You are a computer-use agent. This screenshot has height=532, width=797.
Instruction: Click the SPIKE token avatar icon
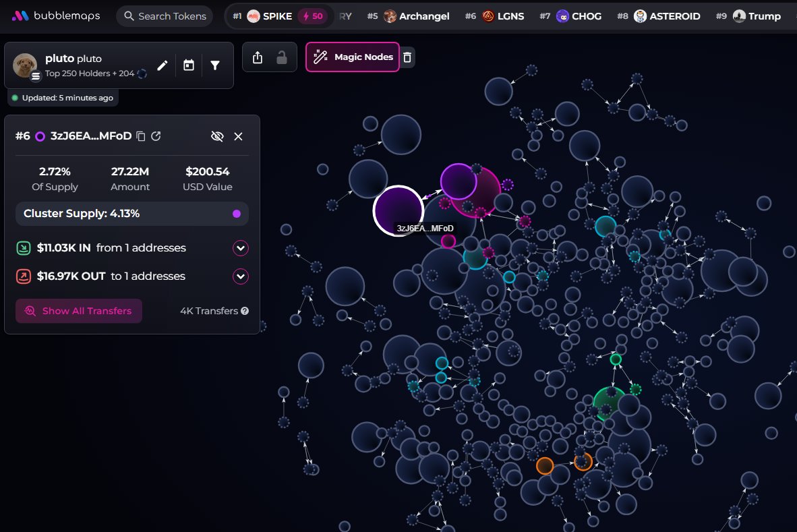[x=253, y=16]
